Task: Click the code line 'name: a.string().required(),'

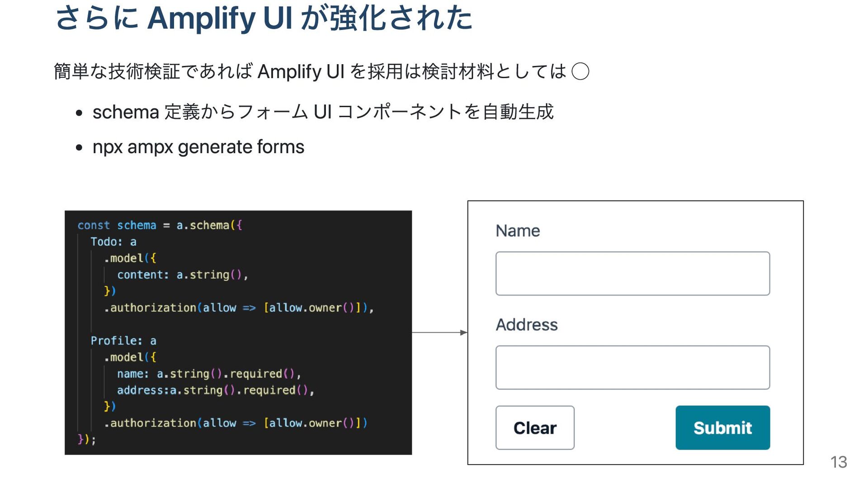Action: (209, 374)
